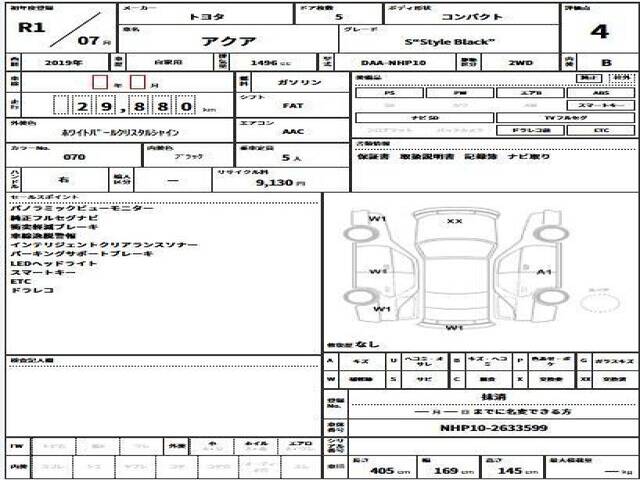Click the 29,880 km mileage field

click(130, 105)
